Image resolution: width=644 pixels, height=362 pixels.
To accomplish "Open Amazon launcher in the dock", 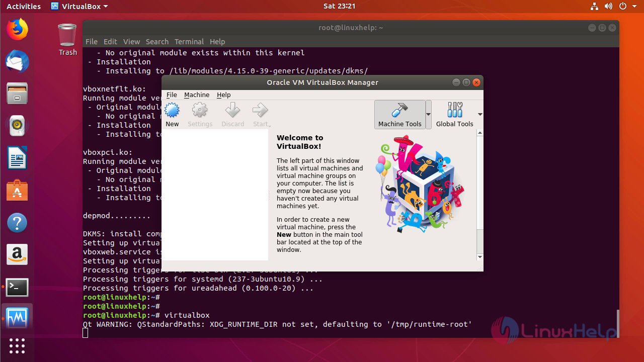I will point(17,255).
